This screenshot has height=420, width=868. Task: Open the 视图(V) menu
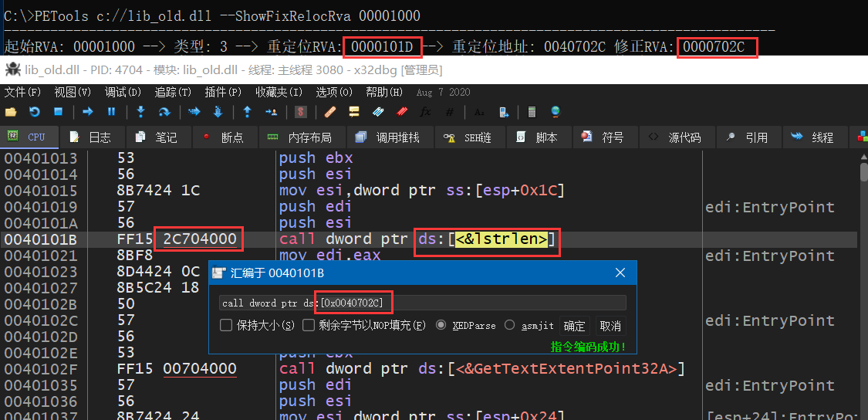click(73, 92)
